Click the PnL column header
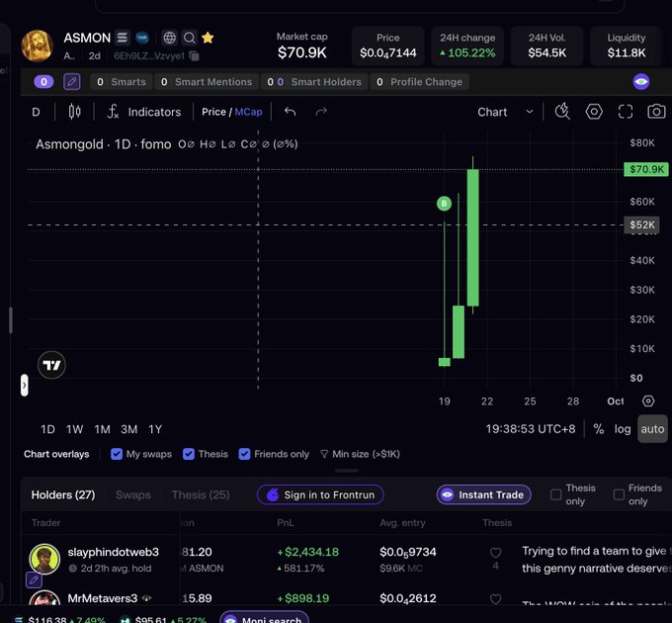This screenshot has height=623, width=672. 285,523
